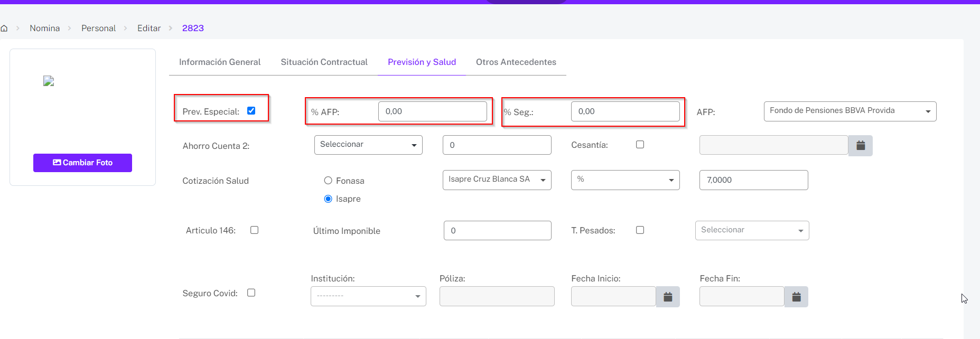Enable the Seguro Covid checkbox
The image size is (980, 339).
[x=251, y=293]
